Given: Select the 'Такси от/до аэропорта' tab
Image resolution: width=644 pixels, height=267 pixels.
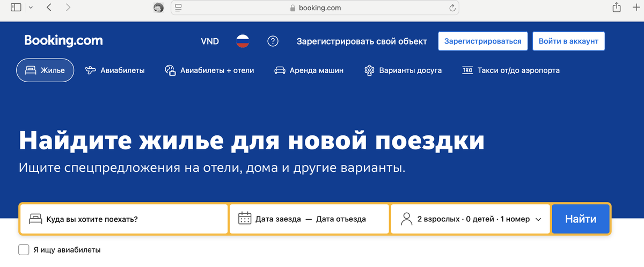Looking at the screenshot, I should (x=511, y=70).
